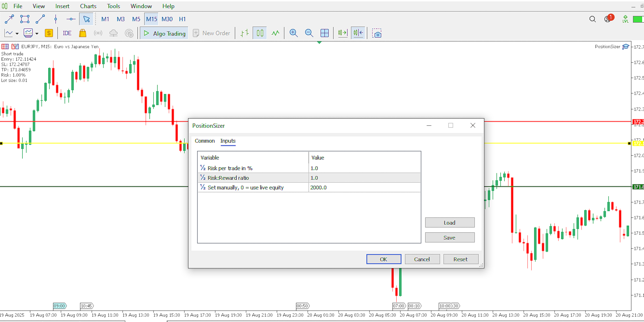Switch timeframe to M3
The image size is (644, 322).
click(121, 19)
